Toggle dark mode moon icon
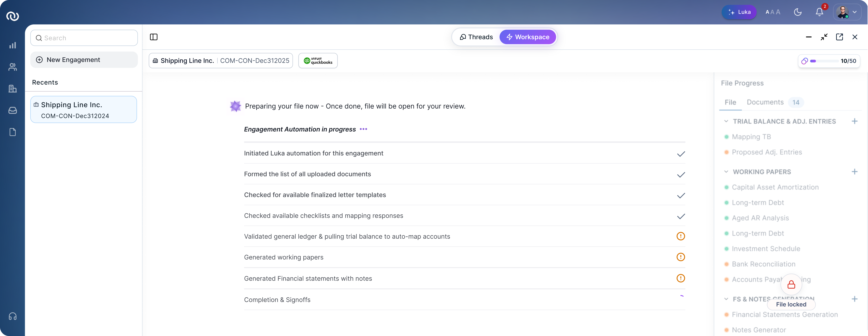The image size is (868, 336). pos(798,12)
